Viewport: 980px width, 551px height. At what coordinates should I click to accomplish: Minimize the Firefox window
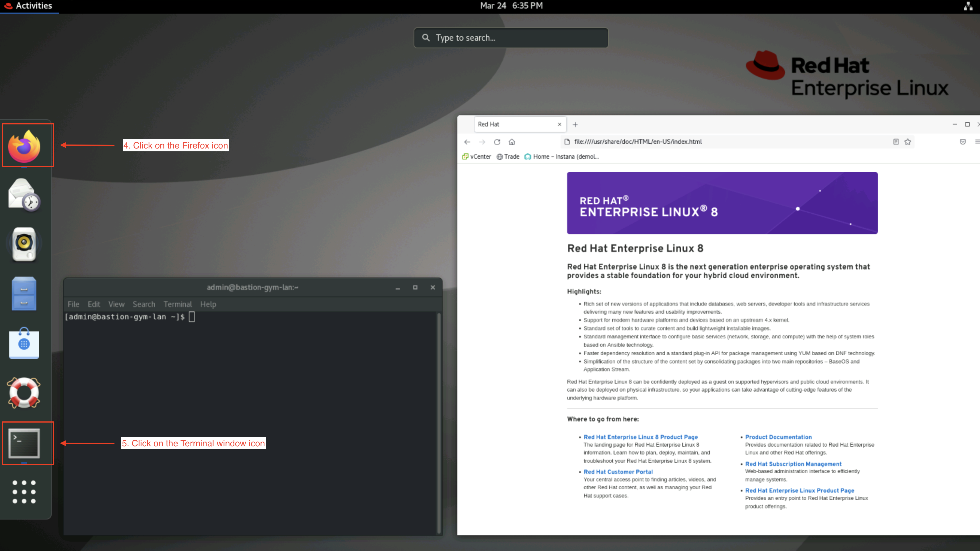coord(955,124)
